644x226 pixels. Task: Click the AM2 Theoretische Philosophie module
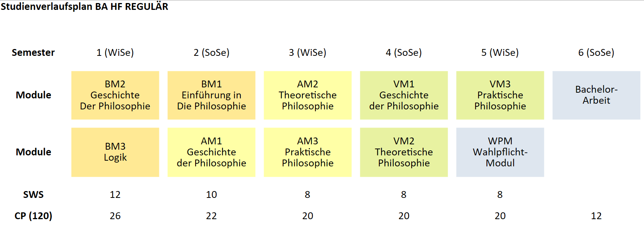coord(308,95)
